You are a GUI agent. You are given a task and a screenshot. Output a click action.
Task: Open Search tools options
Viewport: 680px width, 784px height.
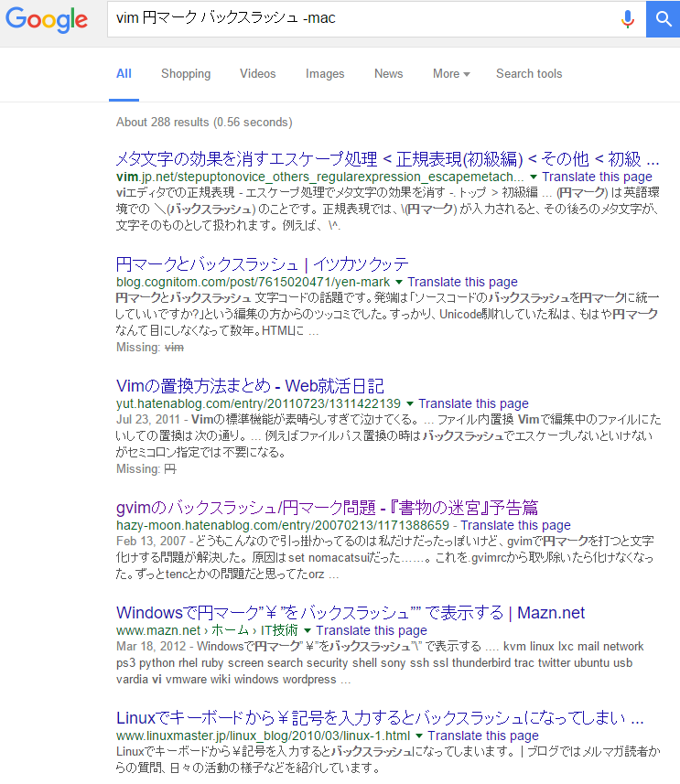[x=529, y=74]
